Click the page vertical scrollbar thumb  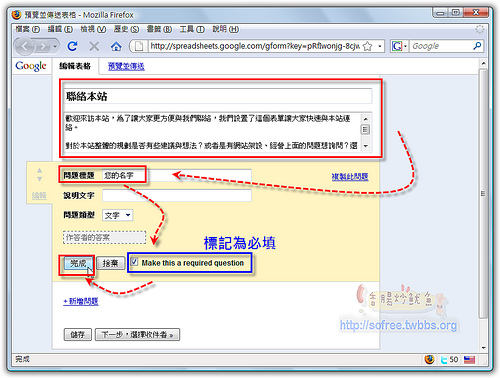pos(483,193)
